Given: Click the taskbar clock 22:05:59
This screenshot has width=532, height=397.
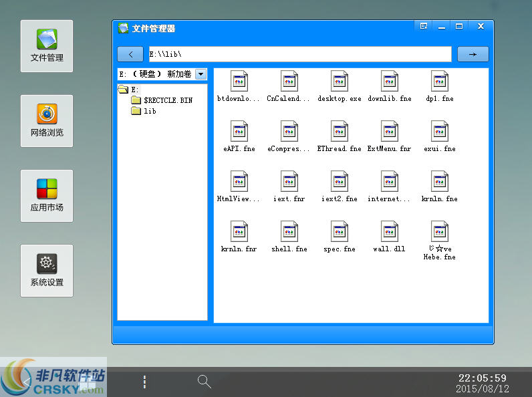Looking at the screenshot, I should pos(482,378).
